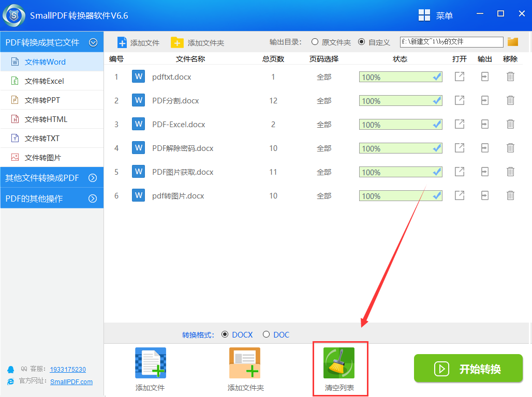Click the 文件名称 column header

(x=190, y=59)
